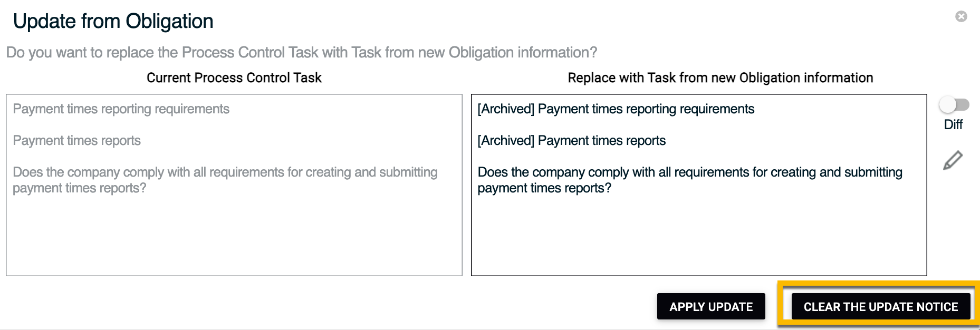Select grey Does the company comply question
The width and height of the screenshot is (980, 330).
(225, 180)
